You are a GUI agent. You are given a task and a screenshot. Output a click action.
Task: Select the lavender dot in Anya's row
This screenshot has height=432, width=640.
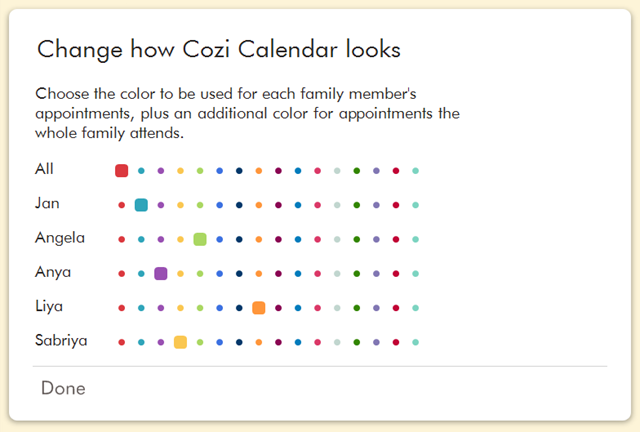point(376,274)
